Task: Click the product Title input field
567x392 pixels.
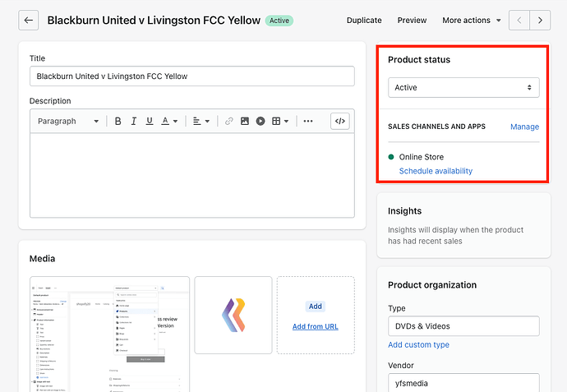Action: (192, 76)
